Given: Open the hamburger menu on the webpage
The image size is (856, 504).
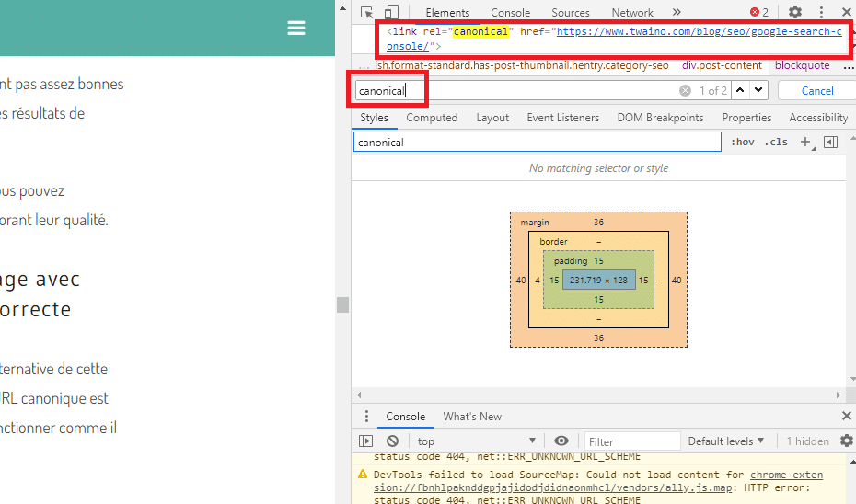Looking at the screenshot, I should (296, 28).
